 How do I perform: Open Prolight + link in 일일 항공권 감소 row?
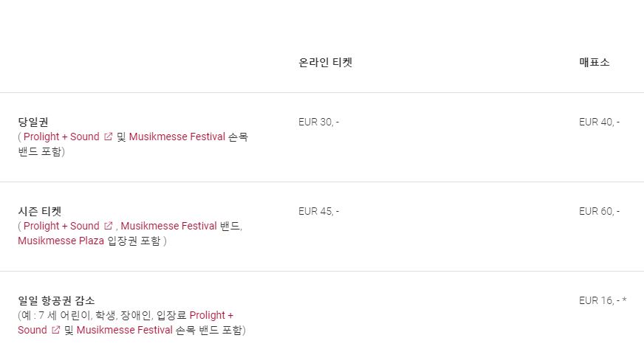point(211,316)
